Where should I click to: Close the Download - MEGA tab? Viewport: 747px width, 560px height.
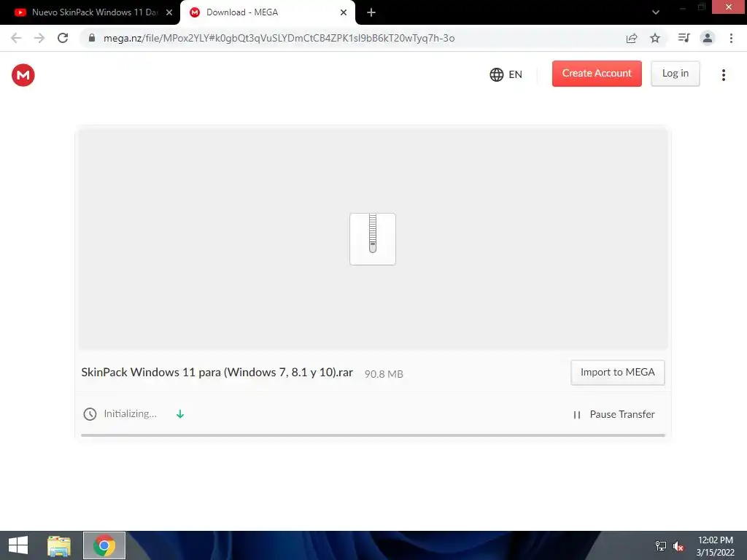point(344,12)
